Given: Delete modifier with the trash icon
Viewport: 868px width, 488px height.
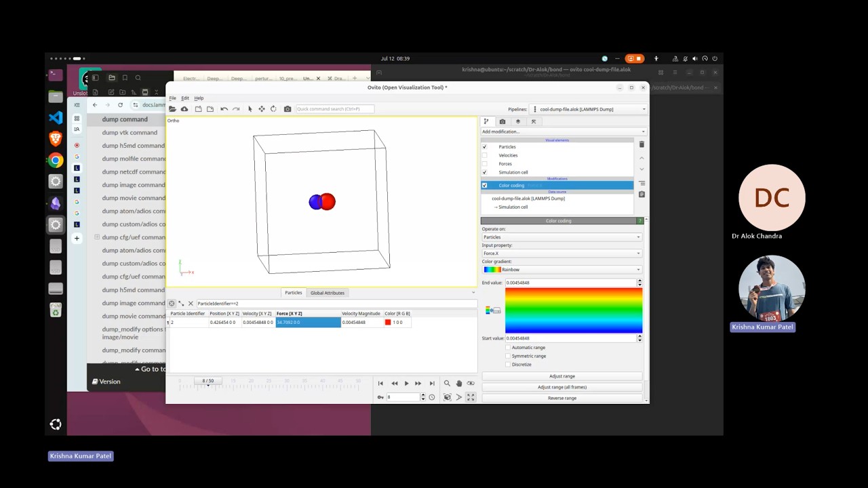Looking at the screenshot, I should [642, 144].
